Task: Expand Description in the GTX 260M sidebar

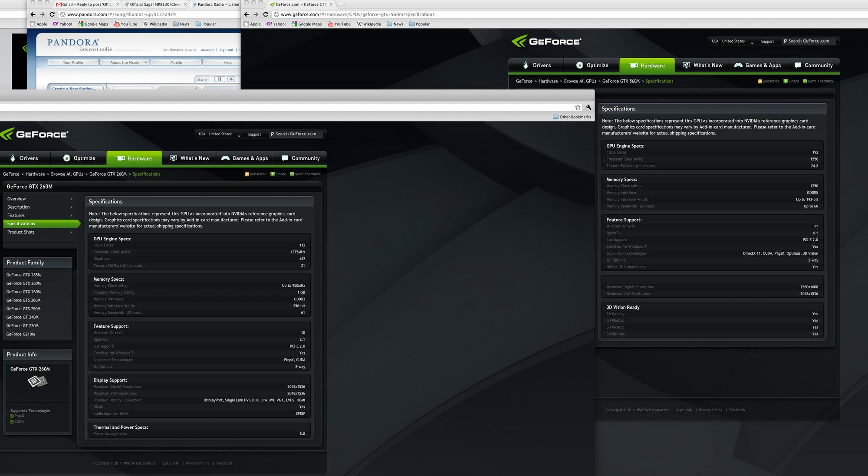Action: point(39,207)
